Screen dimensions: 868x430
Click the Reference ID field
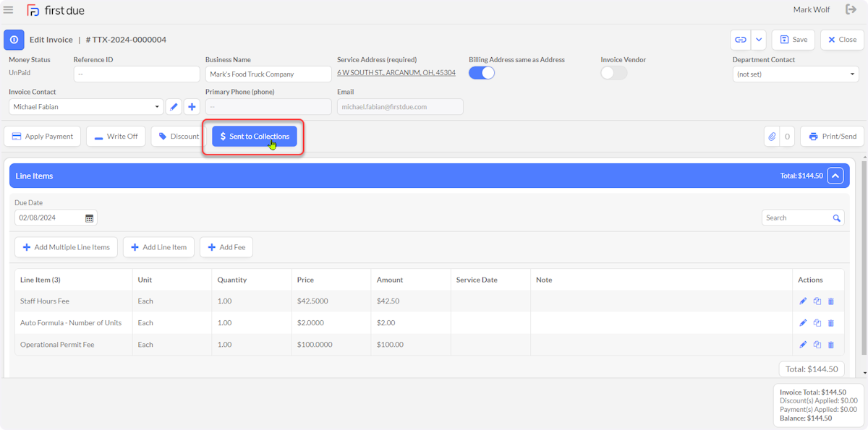click(x=137, y=74)
